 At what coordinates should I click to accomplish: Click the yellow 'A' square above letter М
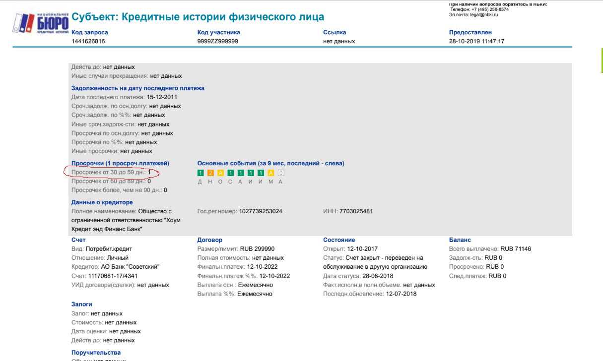270,173
